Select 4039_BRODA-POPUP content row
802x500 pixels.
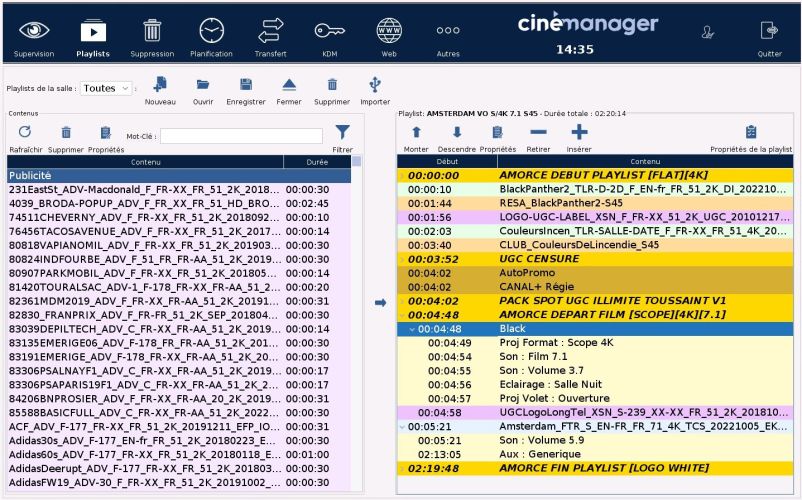pyautogui.click(x=179, y=203)
